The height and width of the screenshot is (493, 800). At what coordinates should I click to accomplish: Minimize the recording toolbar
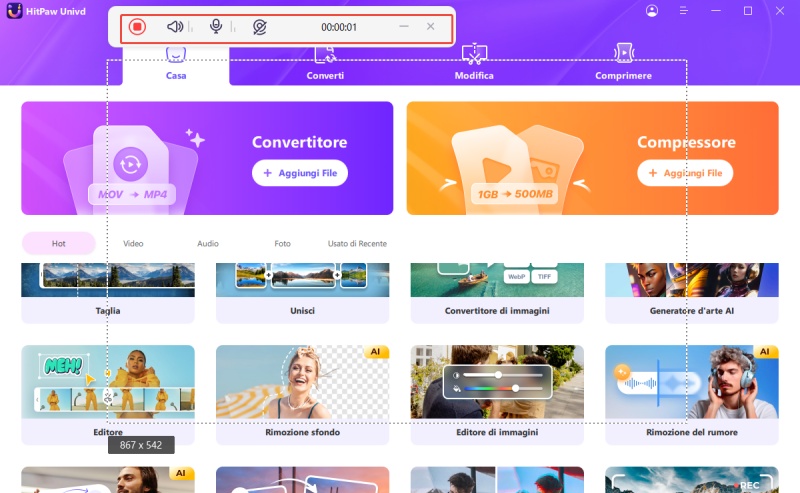tap(404, 27)
